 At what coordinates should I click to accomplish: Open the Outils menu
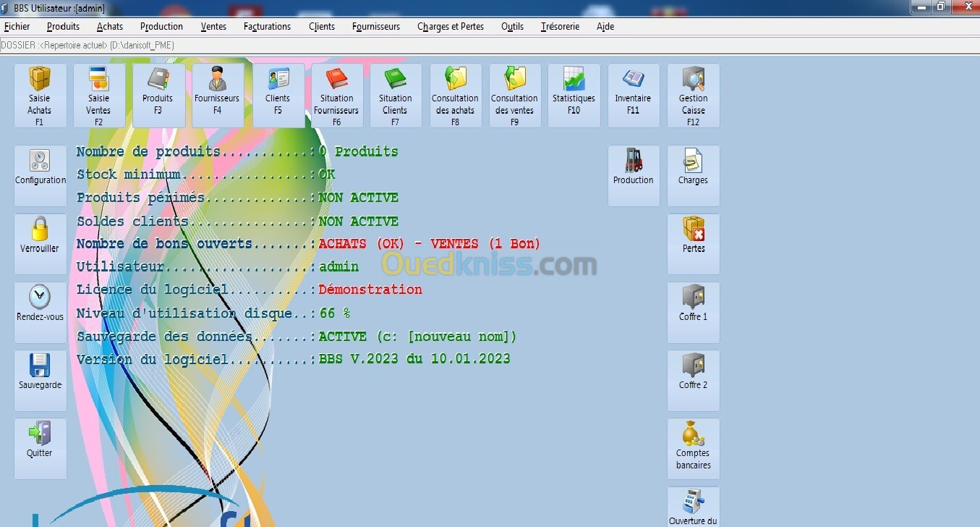[513, 27]
